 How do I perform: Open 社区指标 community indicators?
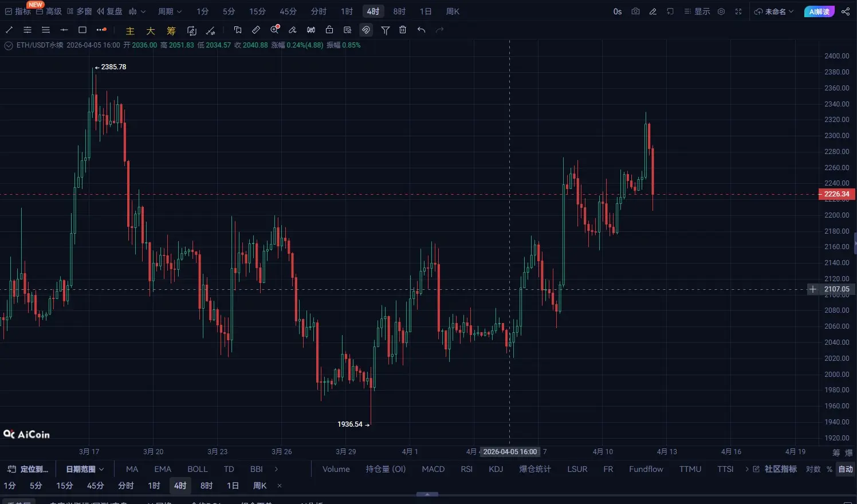coord(775,469)
